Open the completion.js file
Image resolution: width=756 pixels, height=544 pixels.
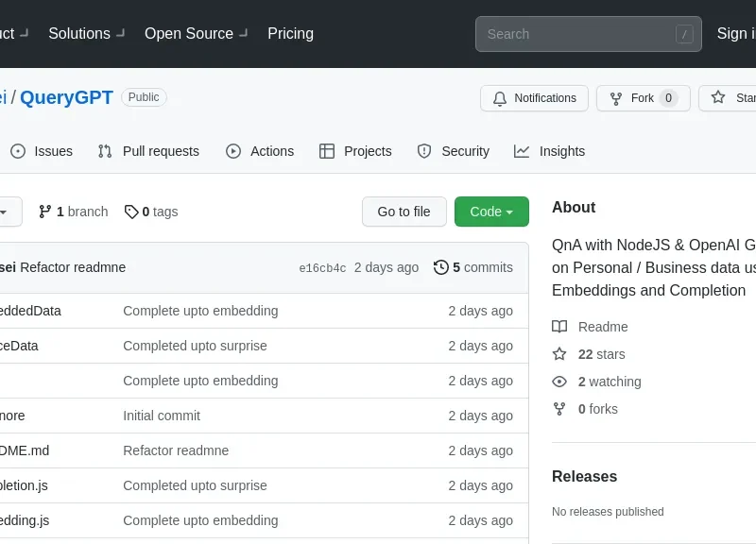click(x=25, y=485)
